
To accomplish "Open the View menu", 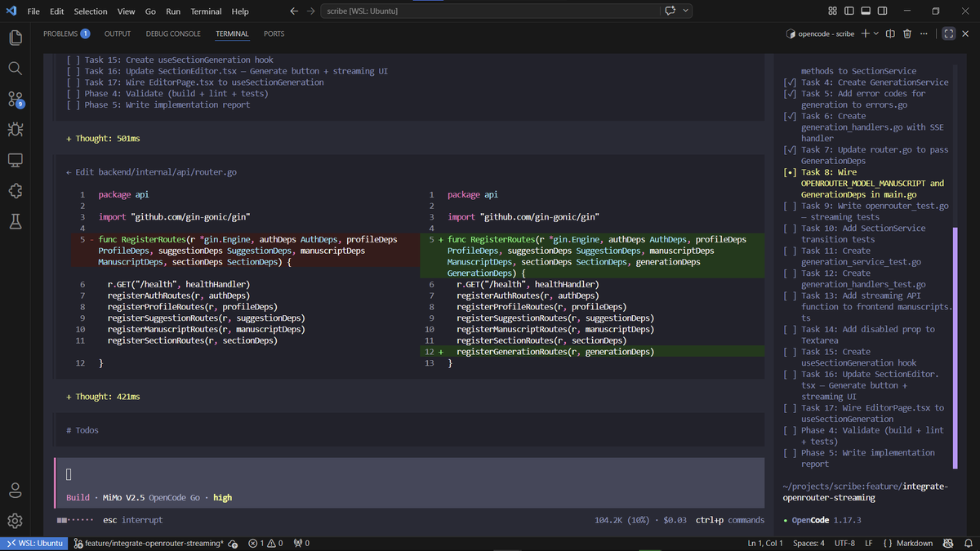I will click(126, 11).
